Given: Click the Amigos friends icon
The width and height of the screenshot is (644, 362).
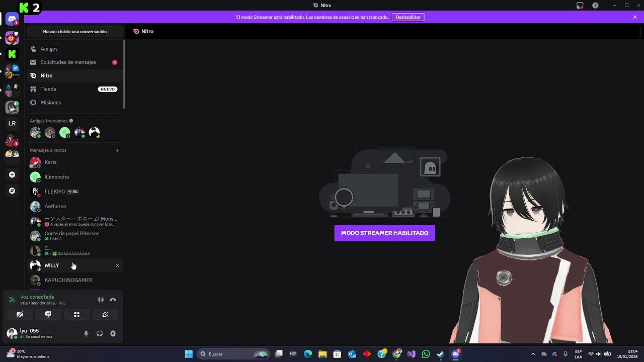Looking at the screenshot, I should click(33, 49).
